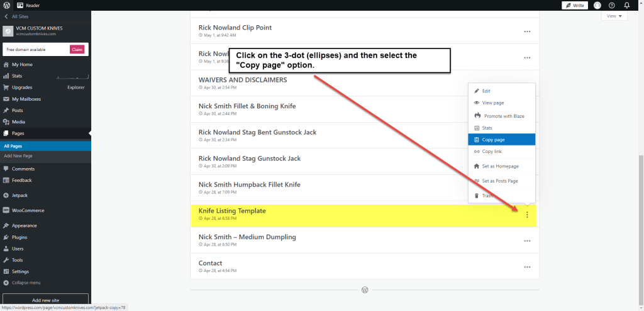644x311 pixels.
Task: Click the Add new site button
Action: [45, 300]
